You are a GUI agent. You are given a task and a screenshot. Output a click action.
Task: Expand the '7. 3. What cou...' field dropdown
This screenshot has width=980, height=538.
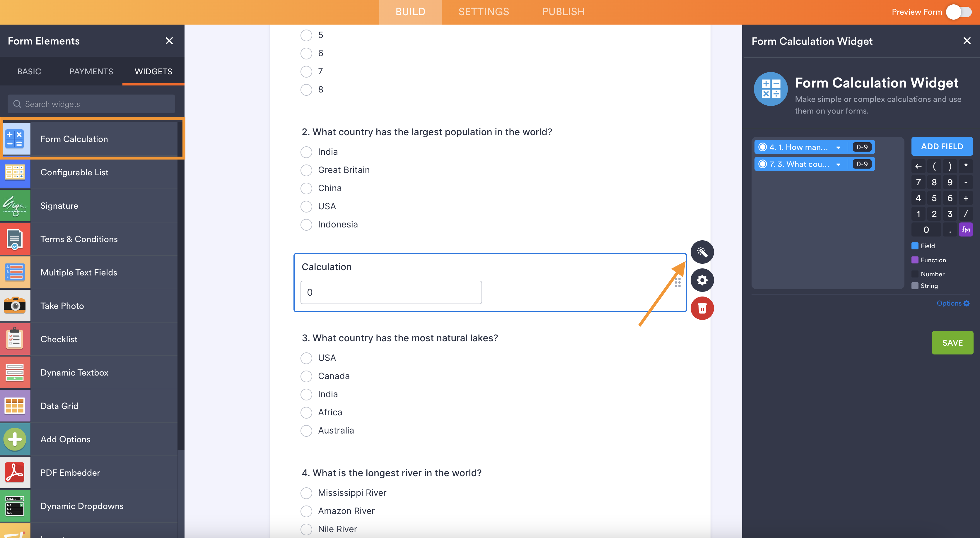pyautogui.click(x=838, y=165)
